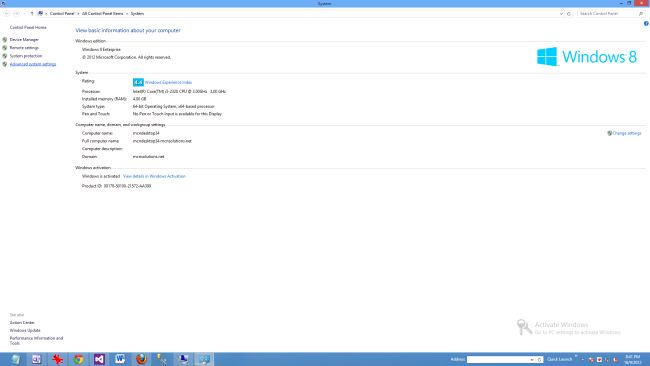Open recent locations dropdown arrow
The image size is (650, 366).
24,14
